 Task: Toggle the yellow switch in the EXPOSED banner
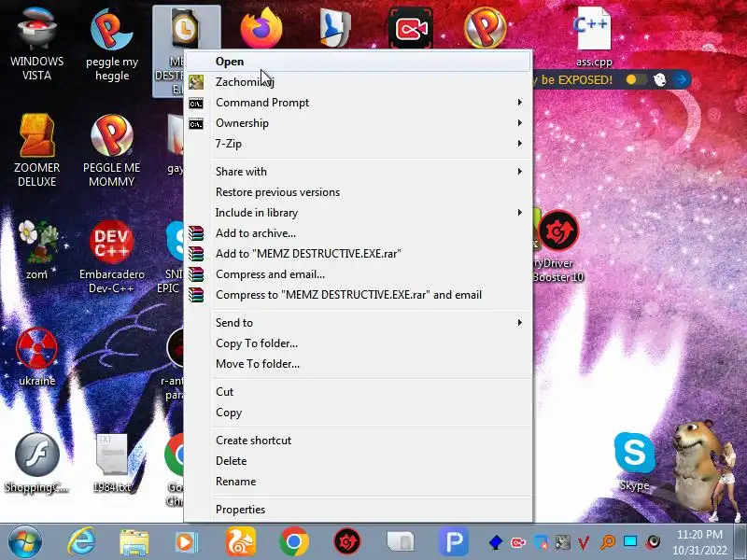coord(636,79)
